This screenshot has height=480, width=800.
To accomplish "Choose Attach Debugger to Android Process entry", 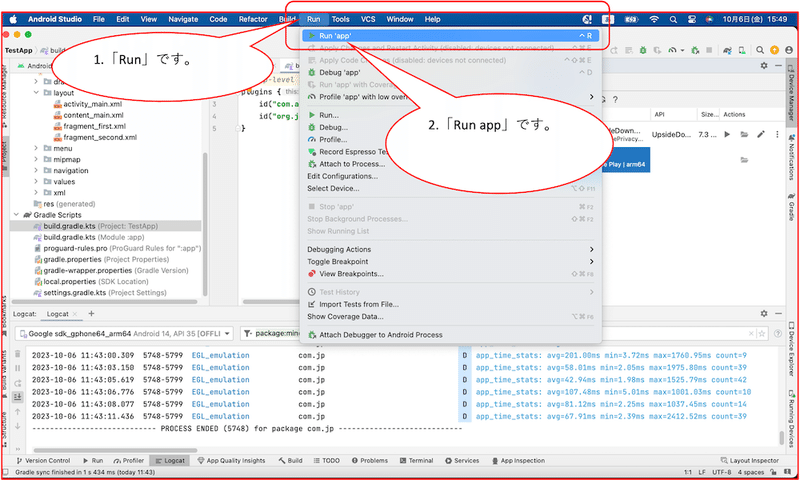I will [451, 335].
